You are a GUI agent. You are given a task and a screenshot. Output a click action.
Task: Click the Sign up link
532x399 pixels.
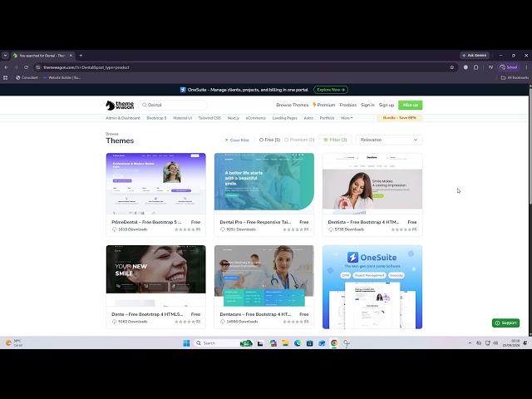point(387,106)
